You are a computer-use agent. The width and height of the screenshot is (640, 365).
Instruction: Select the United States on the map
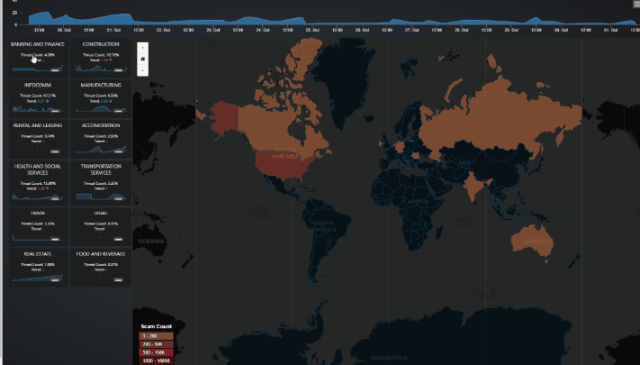[284, 164]
